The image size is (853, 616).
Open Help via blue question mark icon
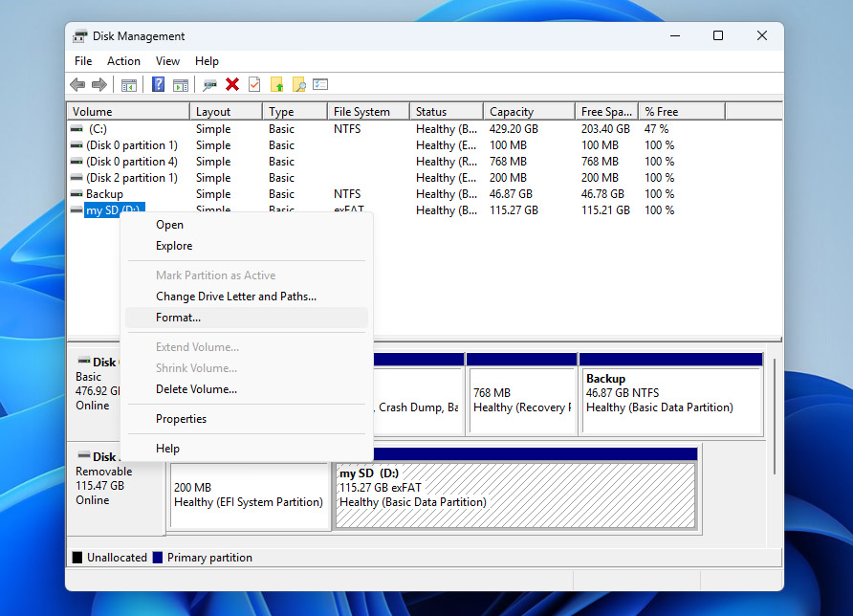[x=159, y=84]
